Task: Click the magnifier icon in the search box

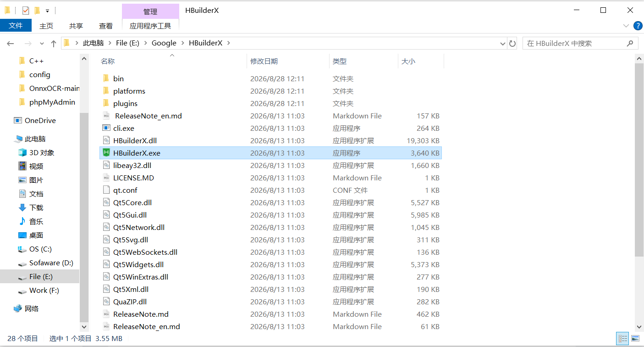Action: tap(630, 43)
